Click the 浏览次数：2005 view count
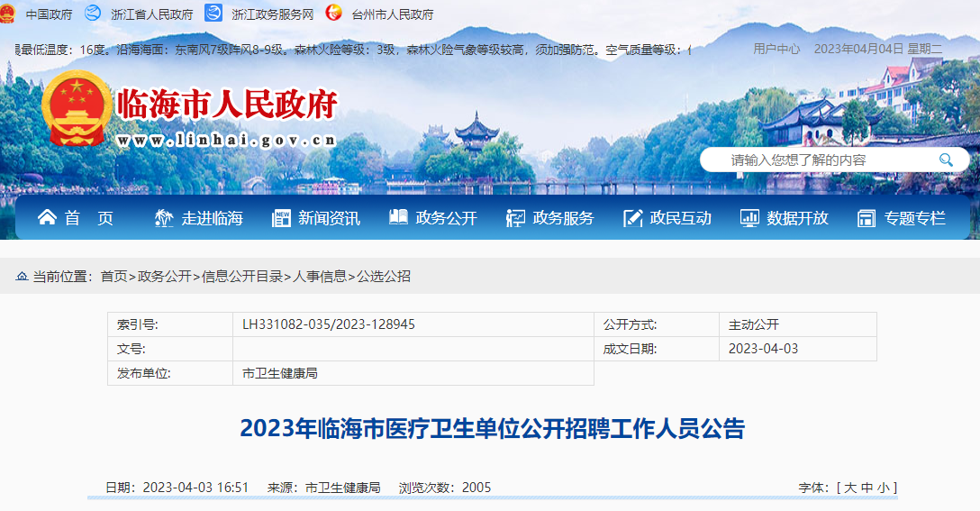This screenshot has width=980, height=511. click(x=445, y=488)
